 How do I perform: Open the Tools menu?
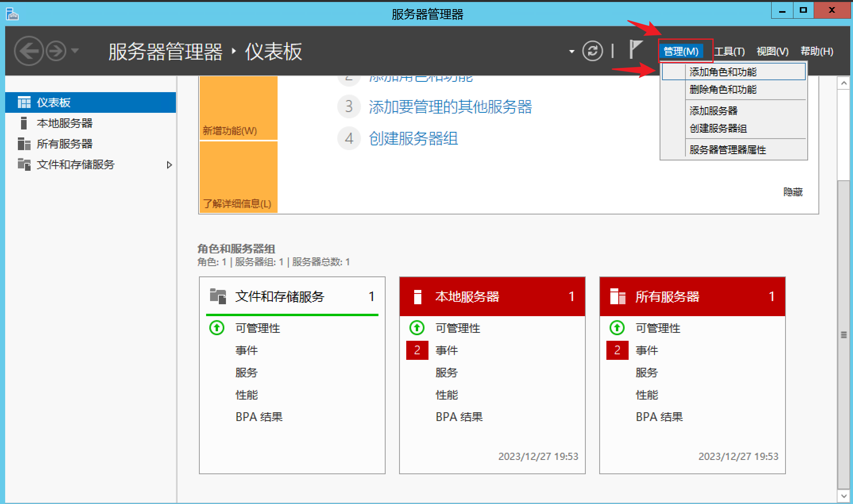point(729,51)
